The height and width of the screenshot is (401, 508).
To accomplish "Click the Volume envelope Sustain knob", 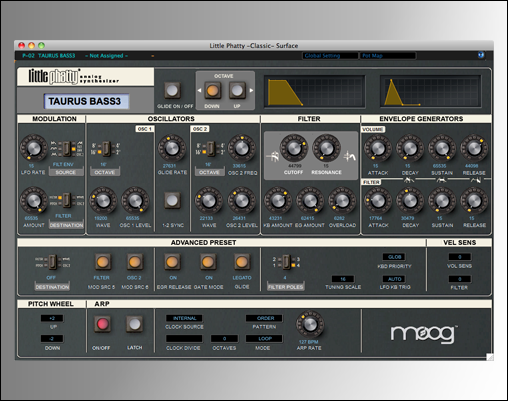I will coord(442,148).
